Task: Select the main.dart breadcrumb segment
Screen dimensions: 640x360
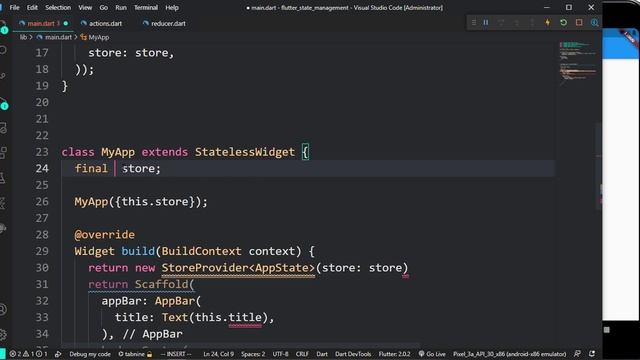Action: 58,37
